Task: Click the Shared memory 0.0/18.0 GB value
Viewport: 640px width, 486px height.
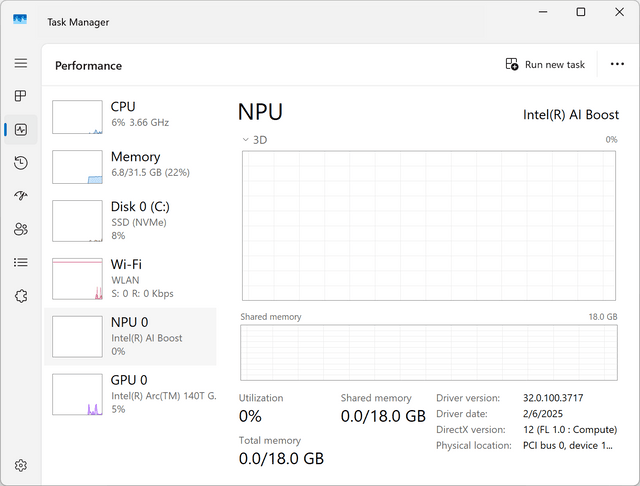Action: (383, 416)
